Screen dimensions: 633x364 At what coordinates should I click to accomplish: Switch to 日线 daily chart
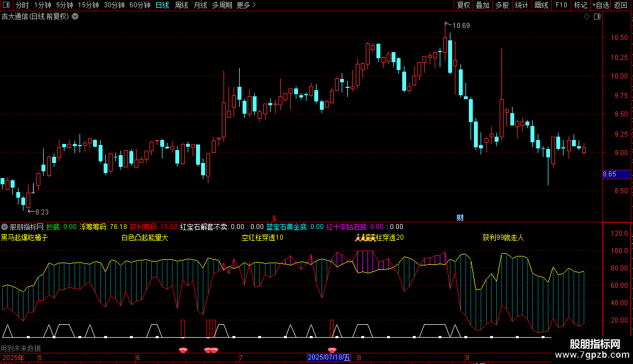(x=162, y=5)
